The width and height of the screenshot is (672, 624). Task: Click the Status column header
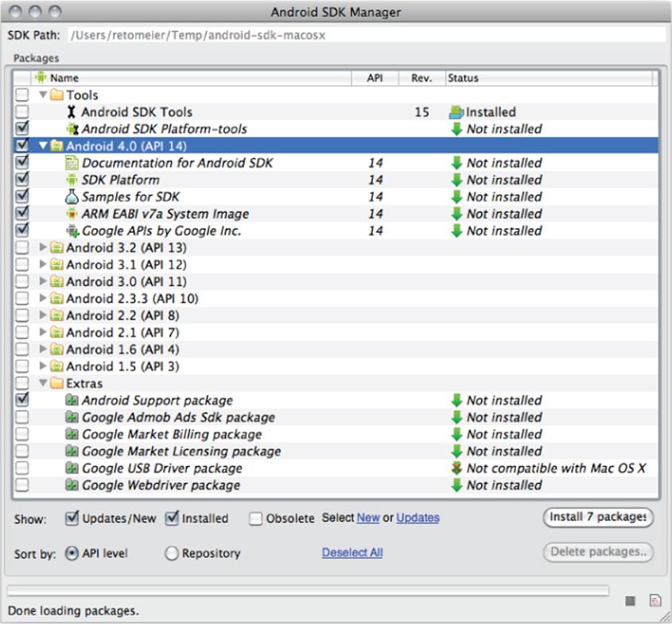click(x=549, y=78)
